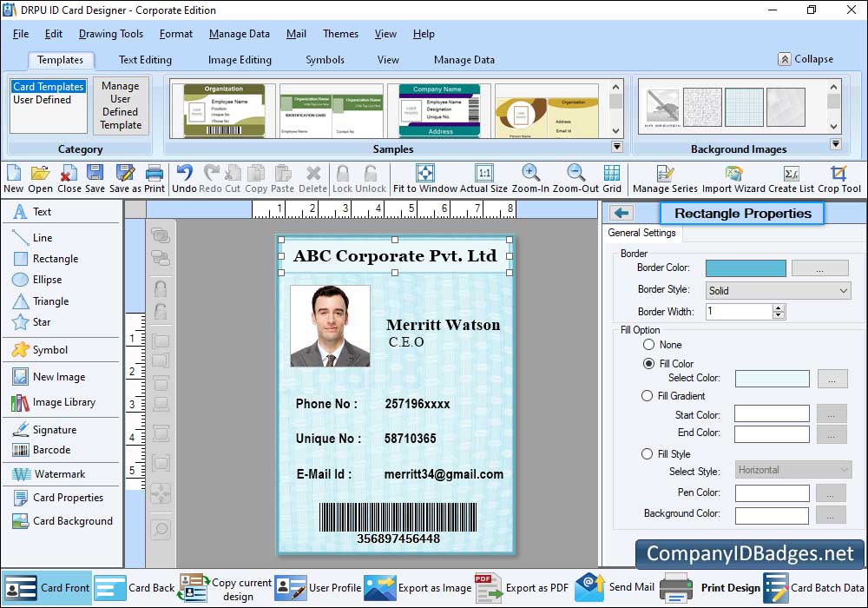
Task: Click the Send Mail button
Action: tap(615, 587)
